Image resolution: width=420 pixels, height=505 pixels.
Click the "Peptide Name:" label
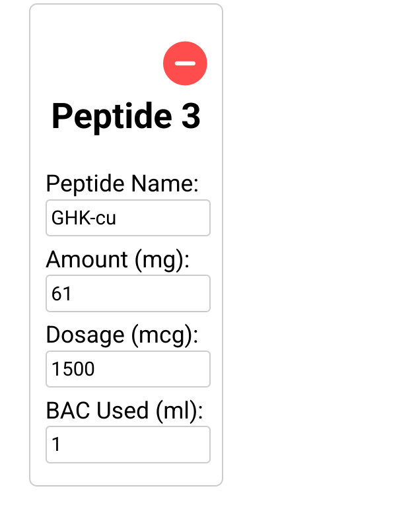tap(122, 184)
